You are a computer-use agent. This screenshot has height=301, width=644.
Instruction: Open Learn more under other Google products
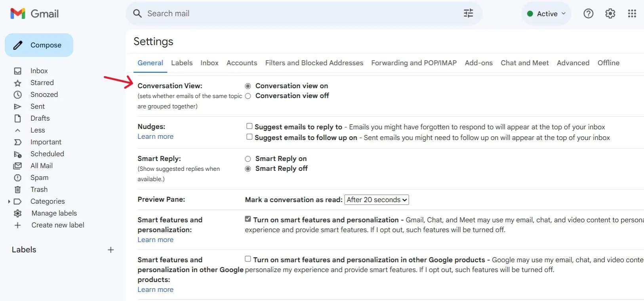pos(155,290)
